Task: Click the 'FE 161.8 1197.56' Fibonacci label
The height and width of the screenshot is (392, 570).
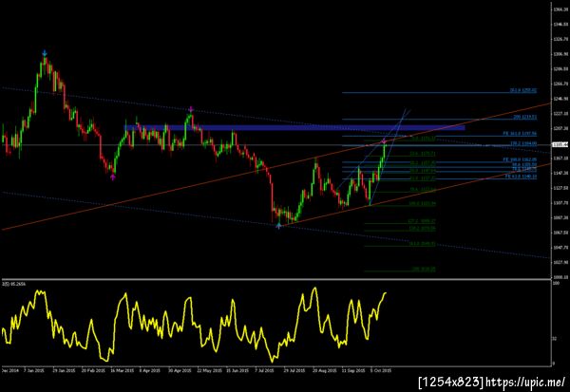Action: click(520, 133)
